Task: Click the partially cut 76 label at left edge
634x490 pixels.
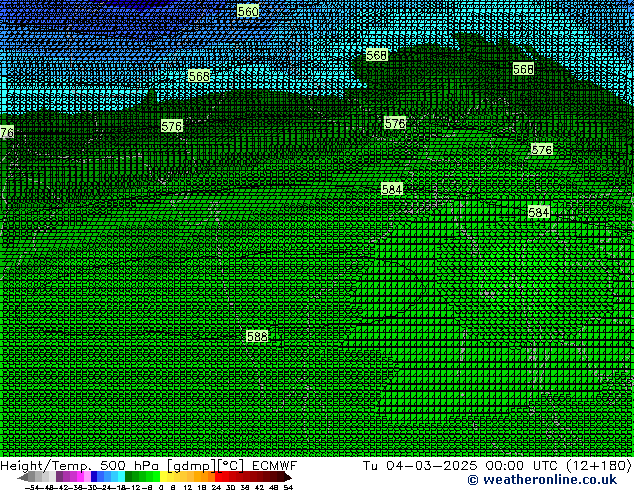Action: [x=7, y=132]
